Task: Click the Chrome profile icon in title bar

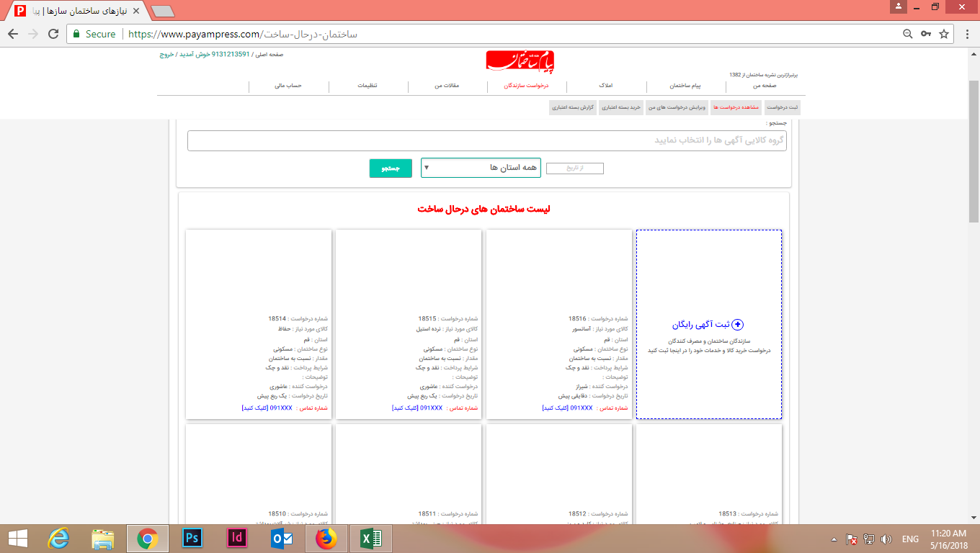Action: [898, 6]
